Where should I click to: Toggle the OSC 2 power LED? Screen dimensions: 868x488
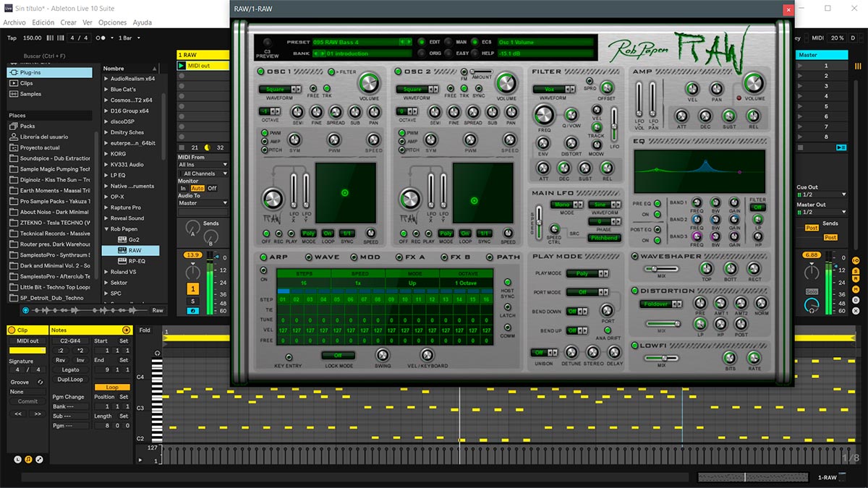click(398, 72)
